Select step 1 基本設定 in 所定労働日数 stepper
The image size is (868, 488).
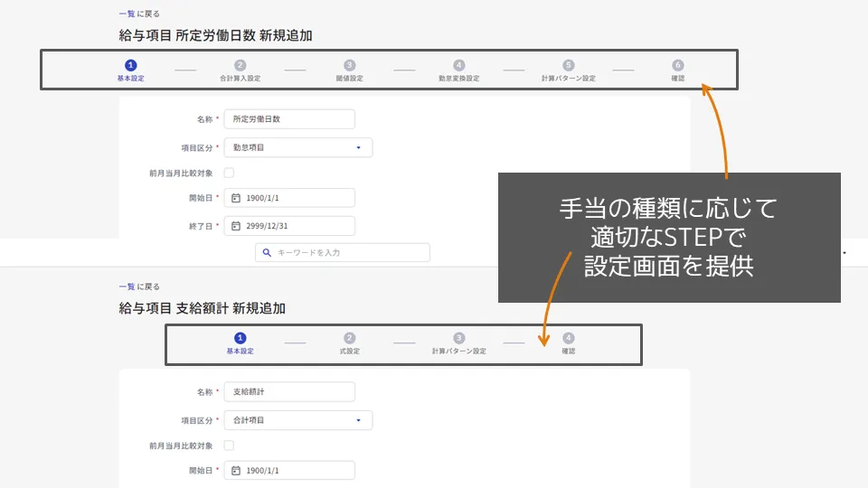tap(130, 70)
